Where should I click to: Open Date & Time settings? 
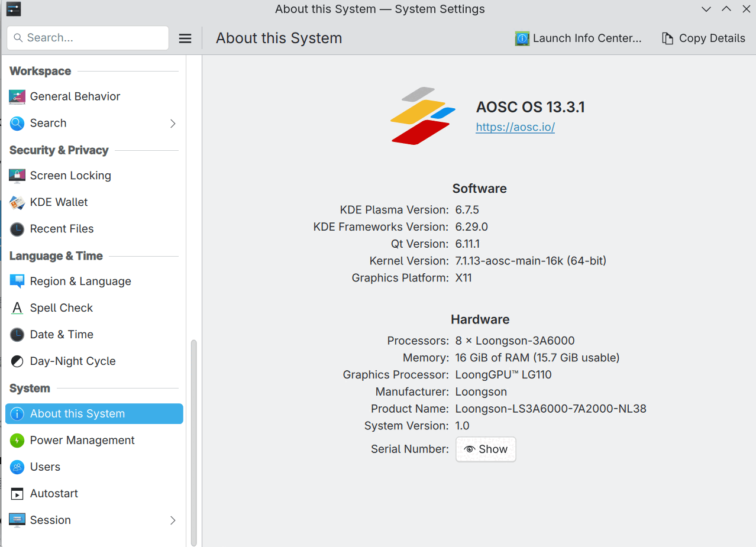(94, 335)
